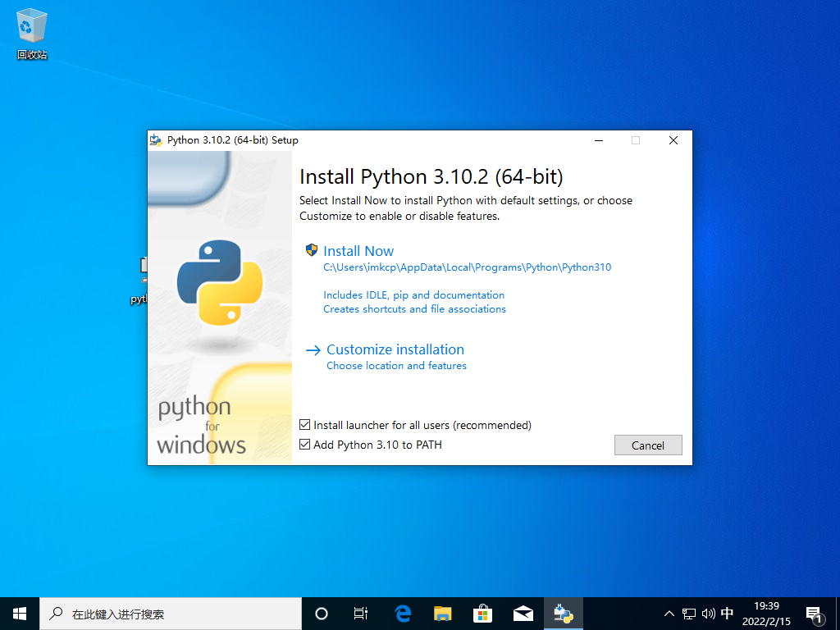Open Microsoft Store from the taskbar
840x630 pixels.
coord(482,613)
